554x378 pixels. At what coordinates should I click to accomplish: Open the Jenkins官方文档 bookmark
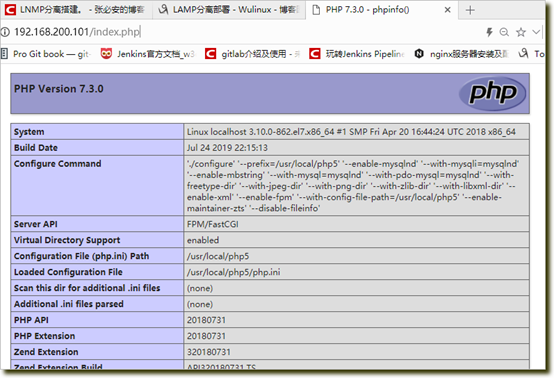tap(148, 54)
